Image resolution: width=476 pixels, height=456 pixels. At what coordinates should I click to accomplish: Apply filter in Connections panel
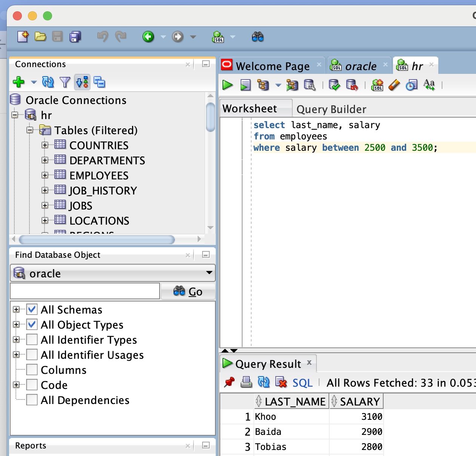pos(65,82)
